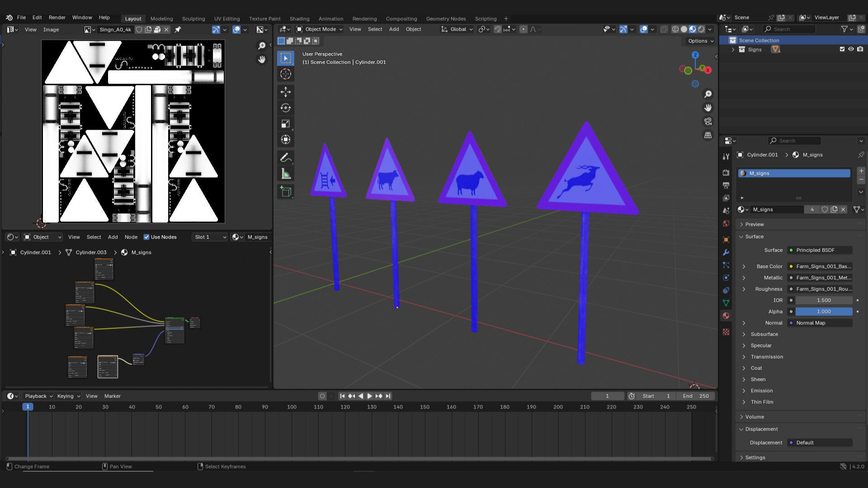
Task: Open the Slot 1 dropdown
Action: (210, 237)
